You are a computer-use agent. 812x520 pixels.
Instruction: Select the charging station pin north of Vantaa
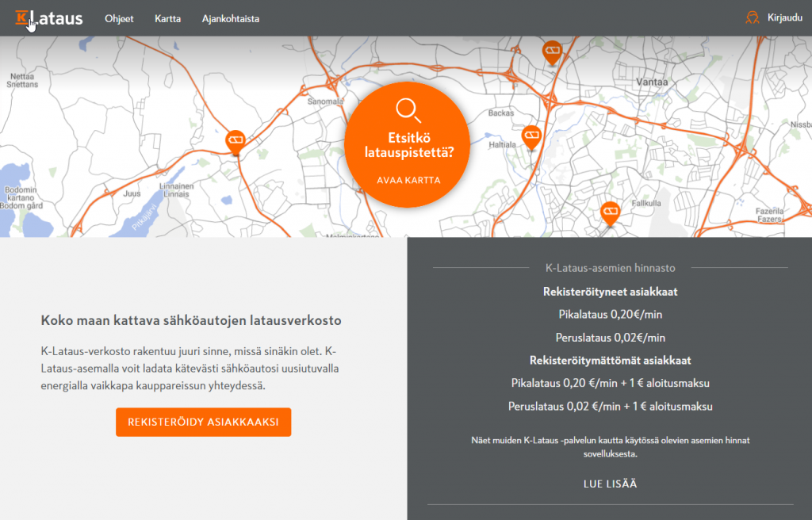(552, 53)
